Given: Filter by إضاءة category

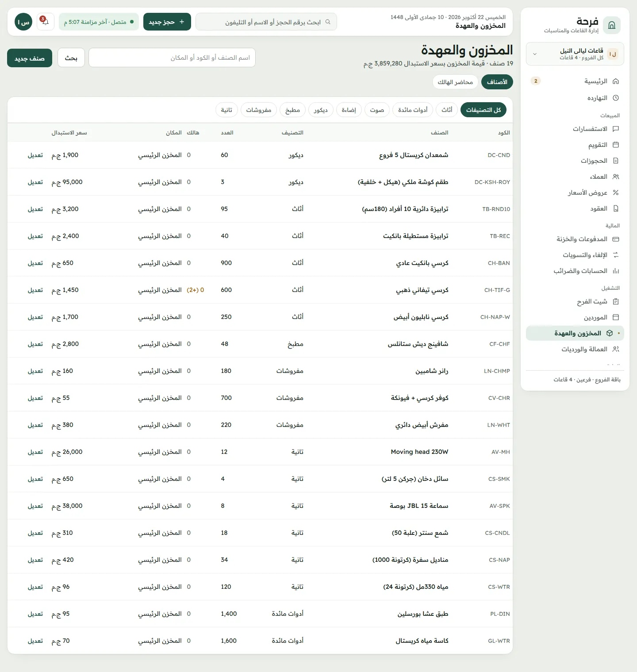Looking at the screenshot, I should pyautogui.click(x=349, y=110).
